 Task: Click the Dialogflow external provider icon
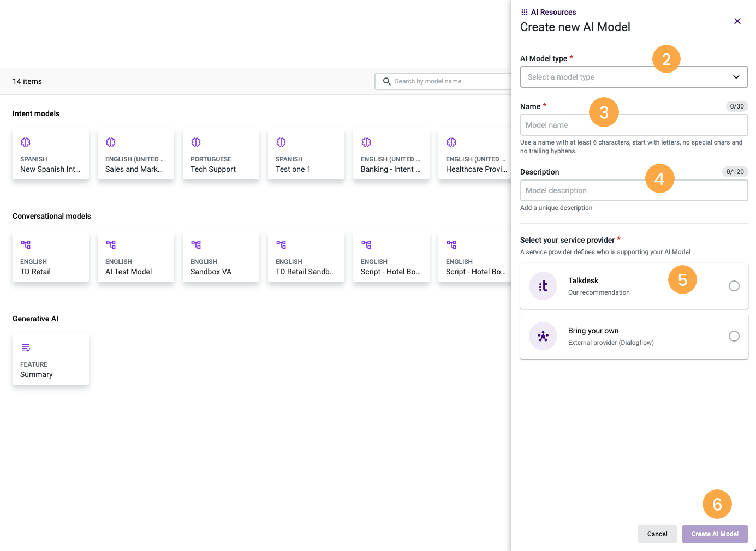point(543,336)
